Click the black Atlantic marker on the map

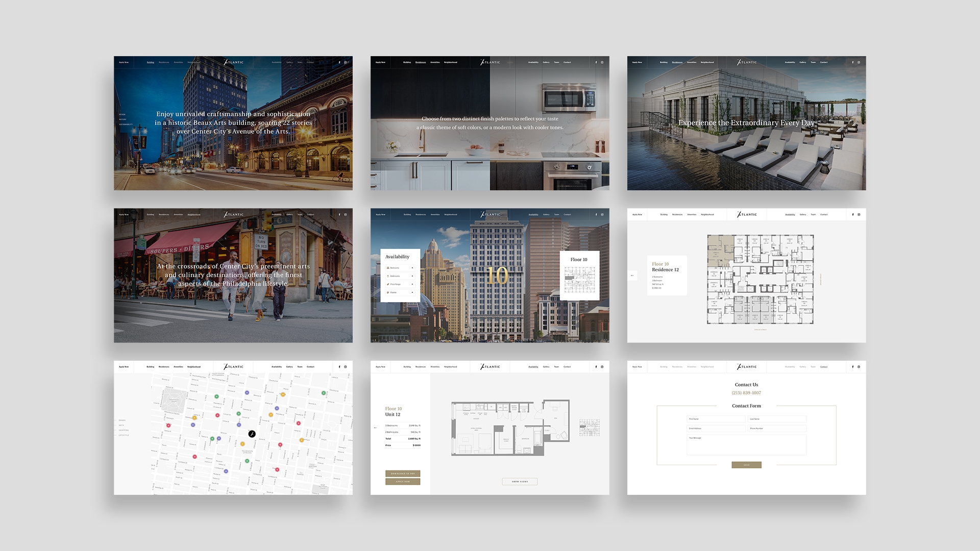coord(252,434)
